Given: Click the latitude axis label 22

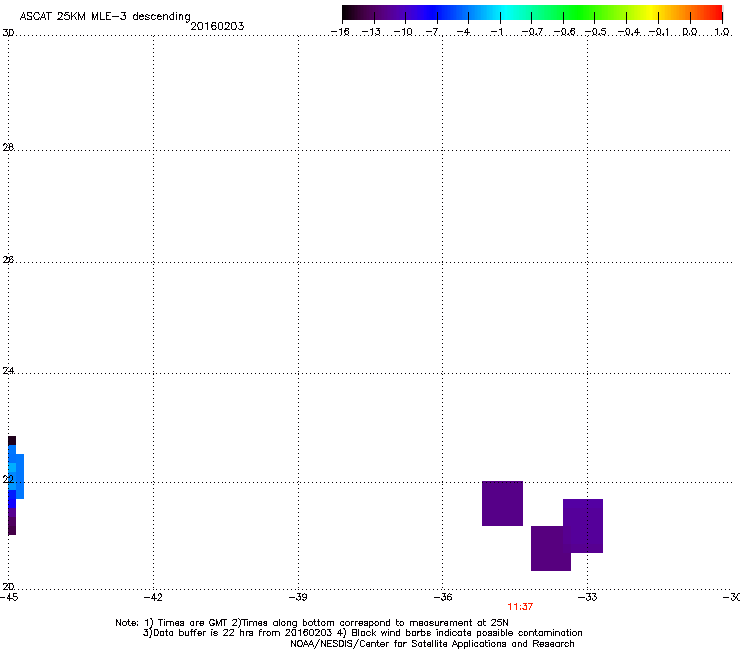Looking at the screenshot, I should [x=8, y=479].
